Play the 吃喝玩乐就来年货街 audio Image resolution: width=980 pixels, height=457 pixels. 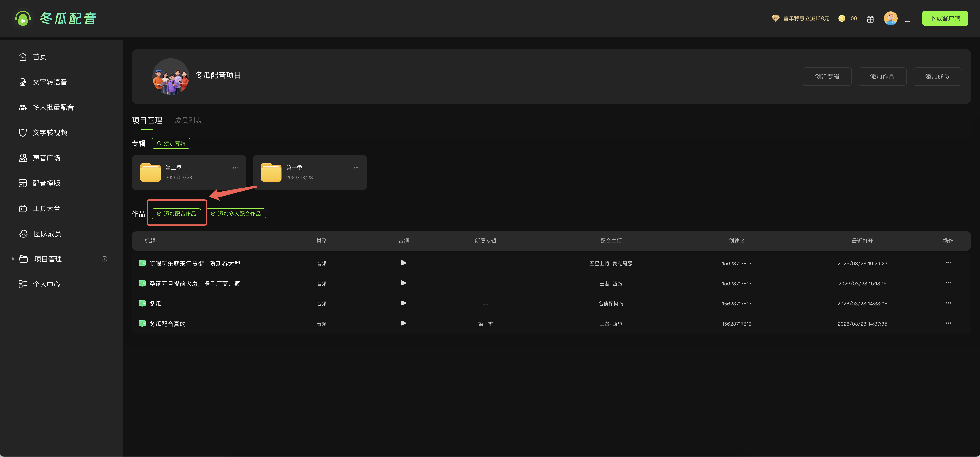point(403,263)
